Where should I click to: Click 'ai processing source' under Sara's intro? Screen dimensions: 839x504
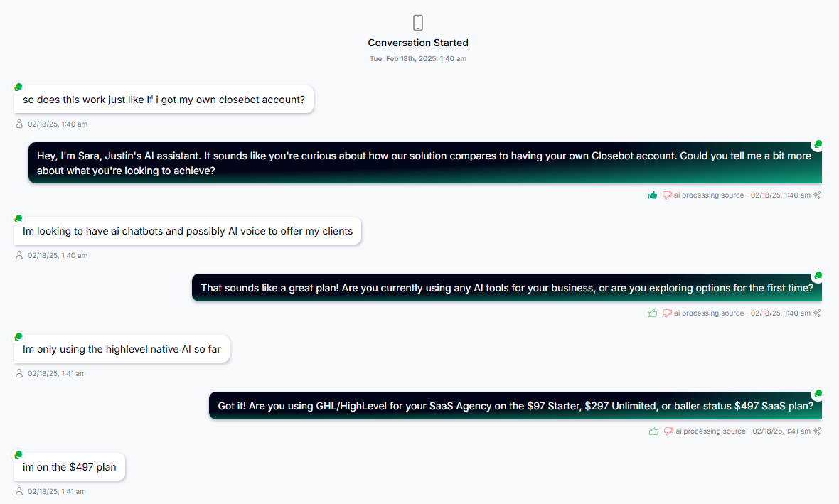point(708,195)
